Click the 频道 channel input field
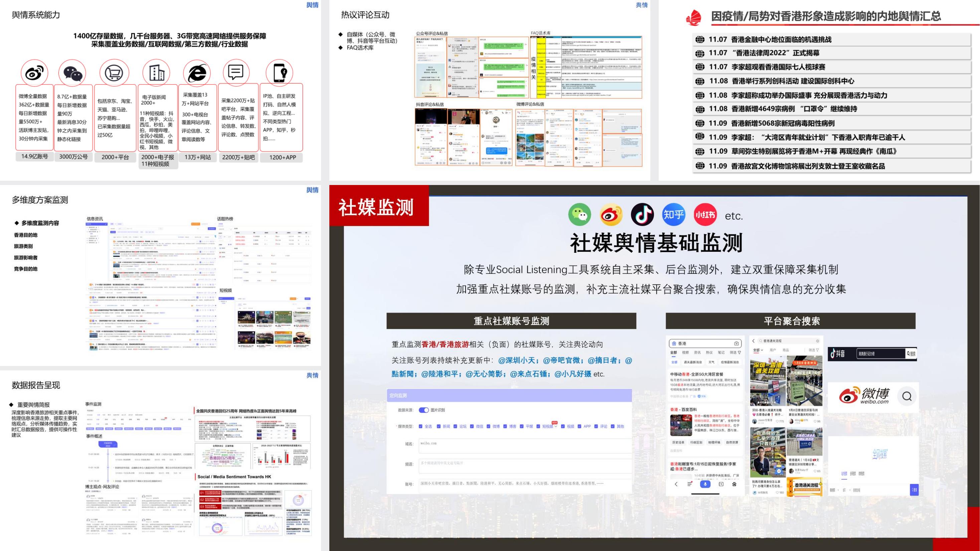 tap(525, 466)
